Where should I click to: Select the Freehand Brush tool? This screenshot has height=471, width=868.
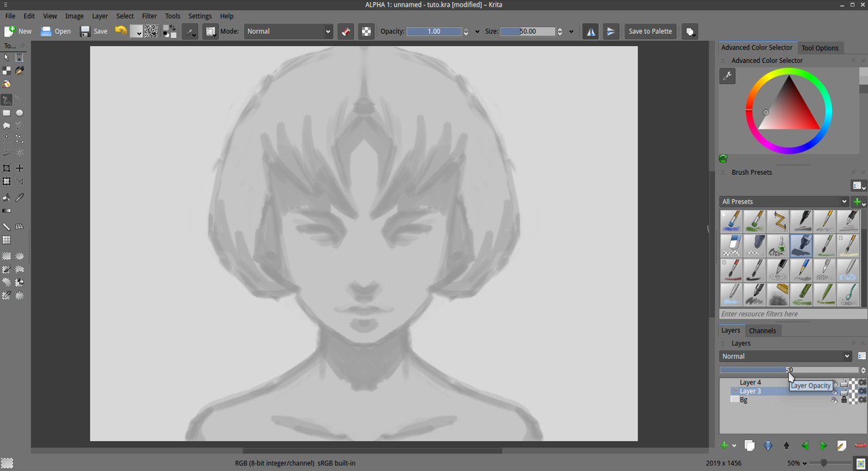(x=6, y=100)
